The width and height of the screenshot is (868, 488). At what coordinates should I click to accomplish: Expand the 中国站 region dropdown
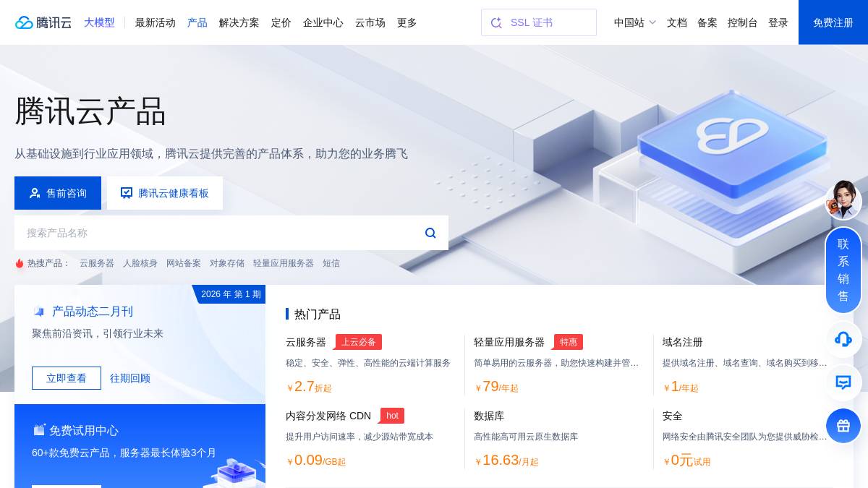(x=635, y=22)
